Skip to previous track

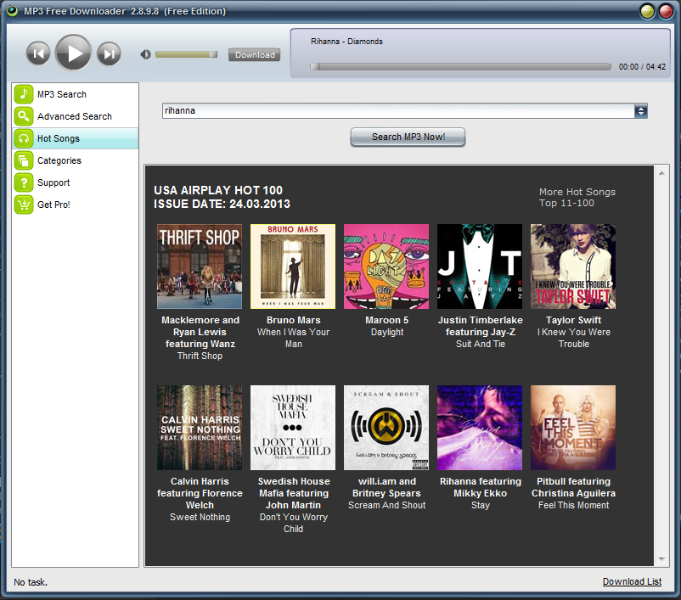[38, 53]
